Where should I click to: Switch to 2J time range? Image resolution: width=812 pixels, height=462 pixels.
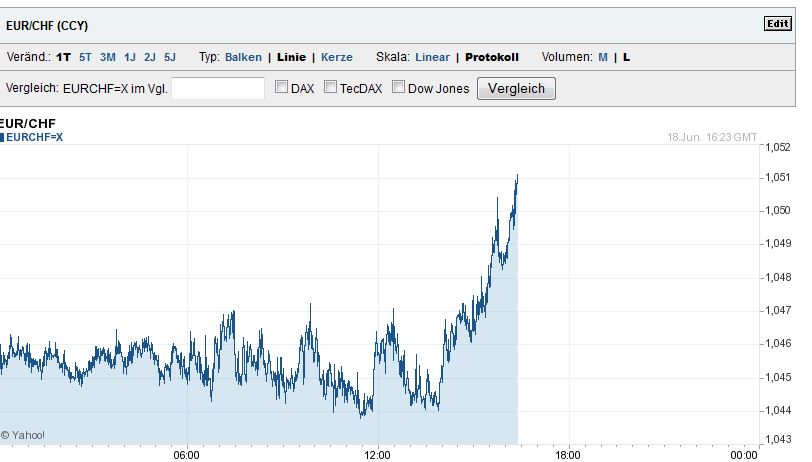coord(150,57)
